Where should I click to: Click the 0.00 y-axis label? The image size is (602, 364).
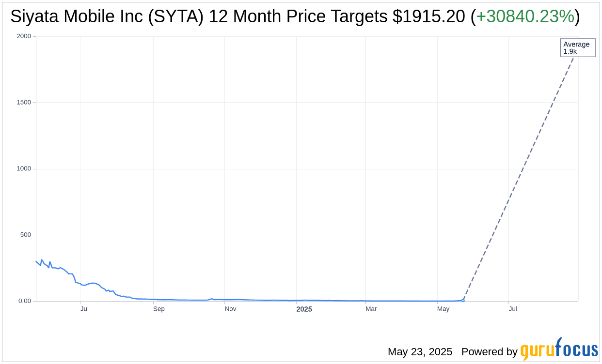(x=25, y=301)
